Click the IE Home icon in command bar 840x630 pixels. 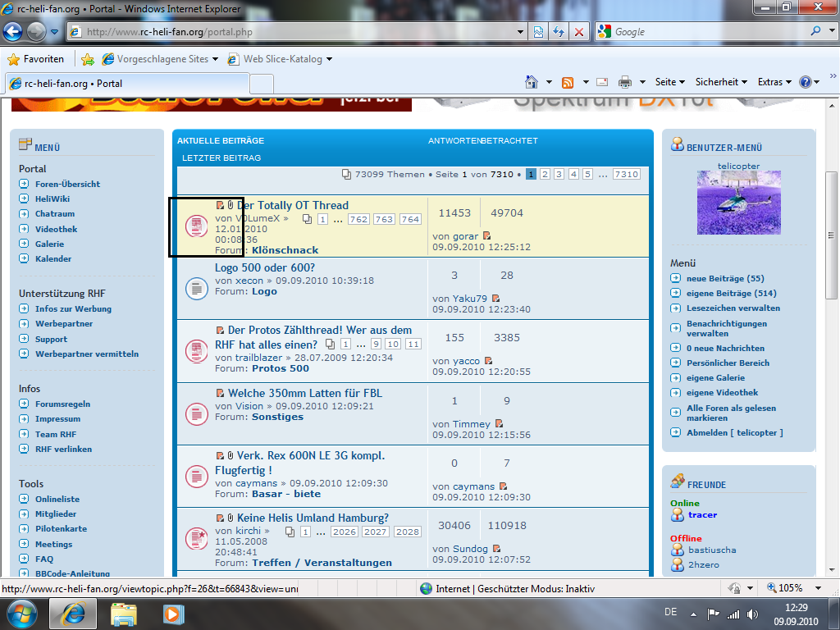coord(532,82)
